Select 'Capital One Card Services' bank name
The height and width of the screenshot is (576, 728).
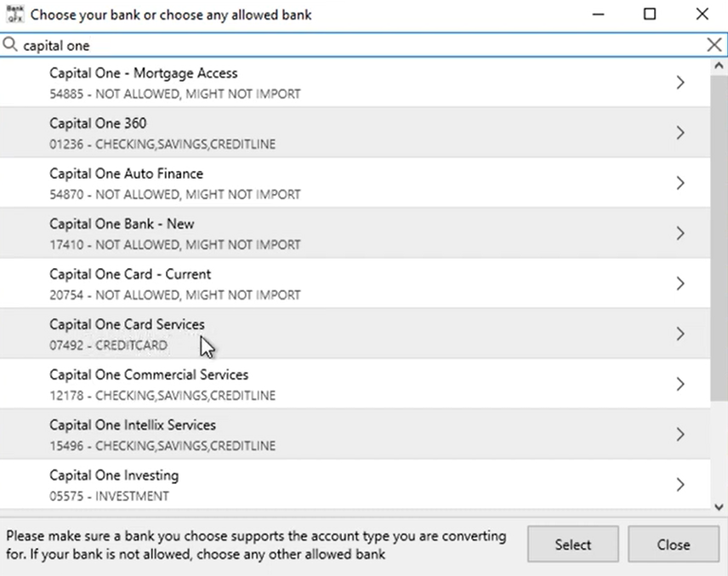tap(127, 324)
